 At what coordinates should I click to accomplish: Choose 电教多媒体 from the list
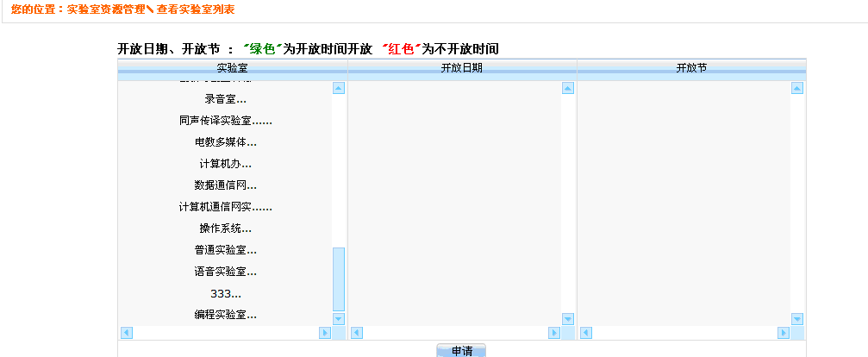coord(225,142)
